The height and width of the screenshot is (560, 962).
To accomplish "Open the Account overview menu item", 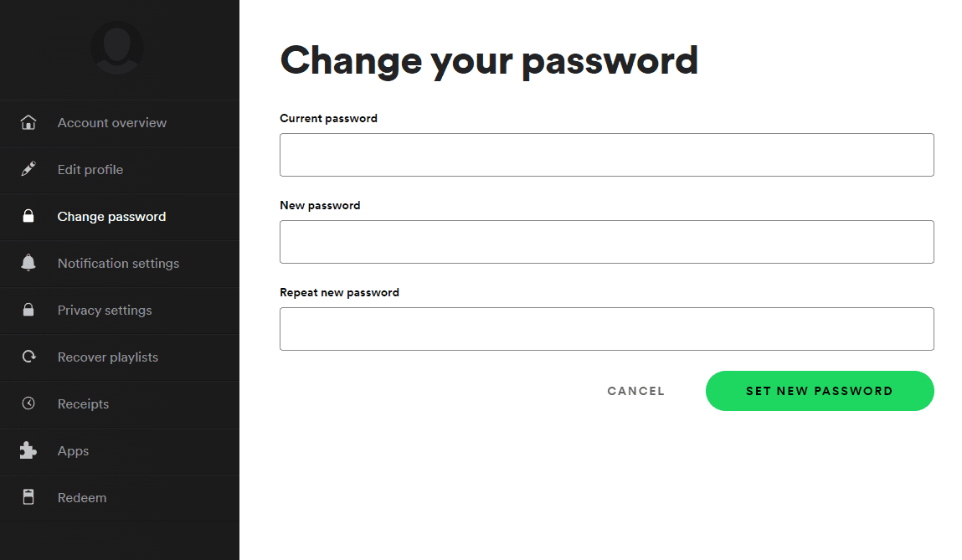I will tap(112, 123).
